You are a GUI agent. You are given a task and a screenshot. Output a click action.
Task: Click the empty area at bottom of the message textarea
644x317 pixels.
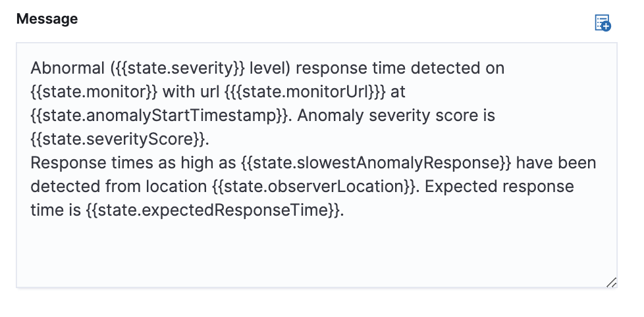316,253
